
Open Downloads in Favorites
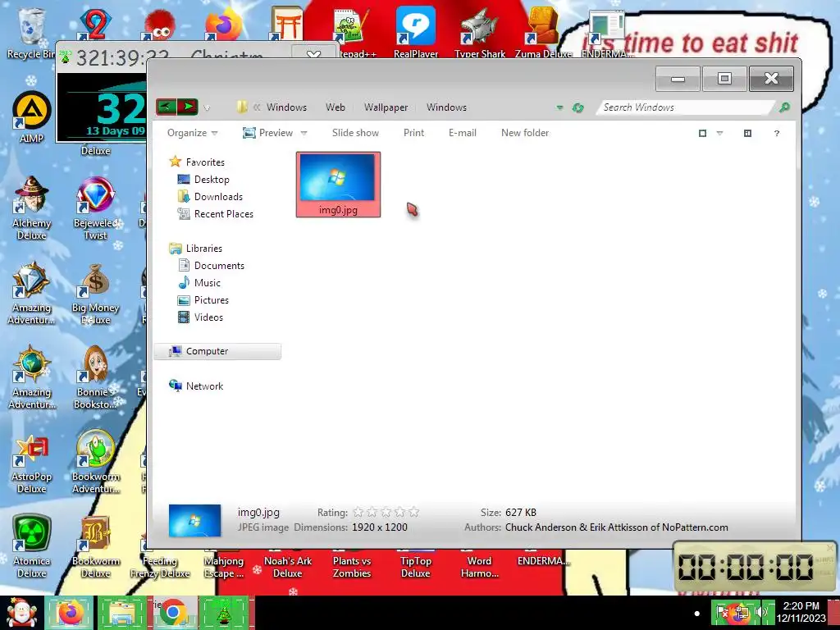click(210, 197)
